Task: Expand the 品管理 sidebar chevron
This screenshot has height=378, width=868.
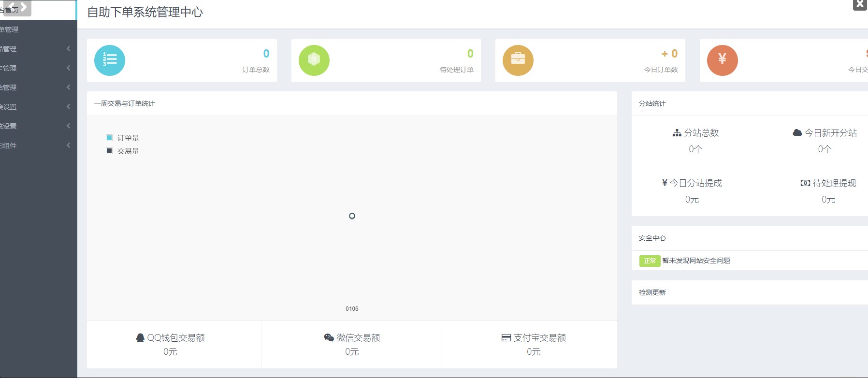Action: (69, 48)
